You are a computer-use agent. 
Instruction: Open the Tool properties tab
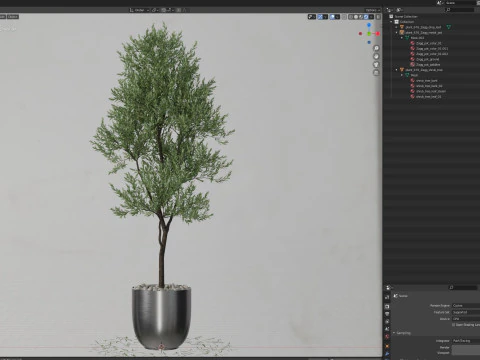(x=387, y=297)
